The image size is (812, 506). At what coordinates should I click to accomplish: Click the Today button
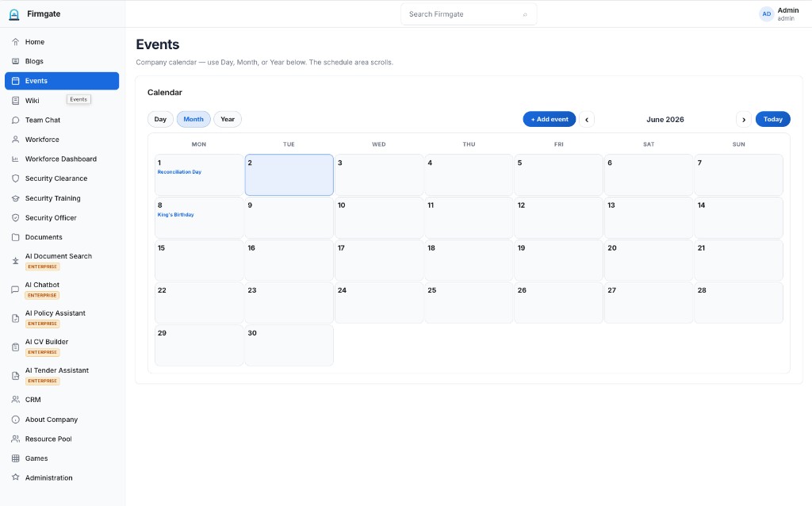[x=772, y=119]
